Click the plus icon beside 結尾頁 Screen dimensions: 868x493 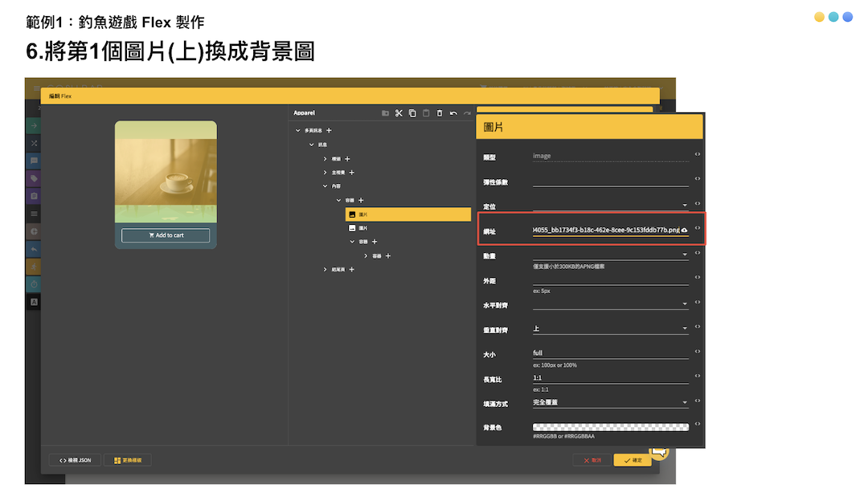pyautogui.click(x=351, y=270)
